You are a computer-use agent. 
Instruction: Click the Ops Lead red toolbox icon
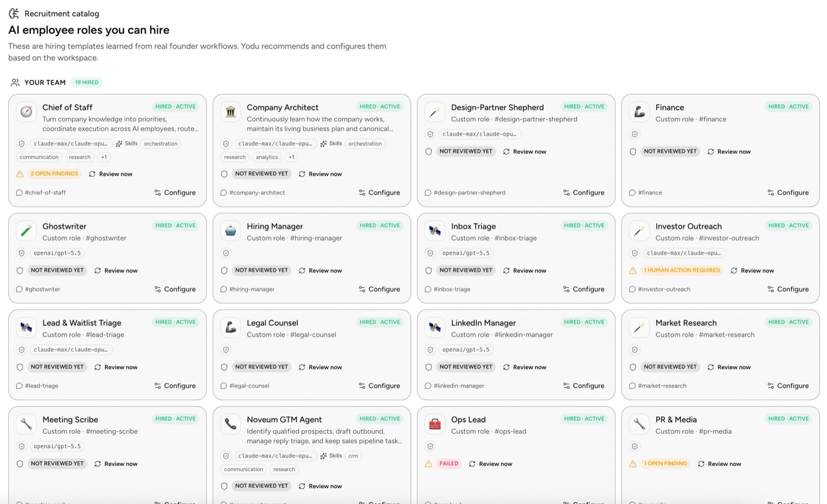(435, 424)
